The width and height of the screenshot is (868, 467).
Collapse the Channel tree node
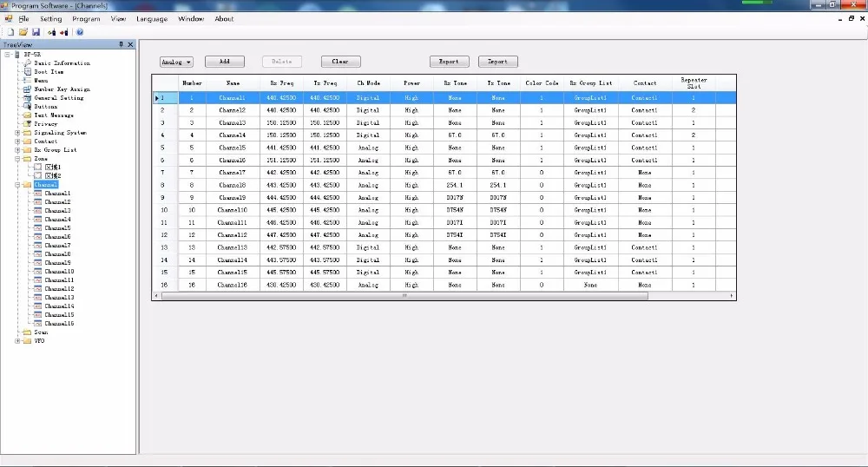pyautogui.click(x=17, y=185)
